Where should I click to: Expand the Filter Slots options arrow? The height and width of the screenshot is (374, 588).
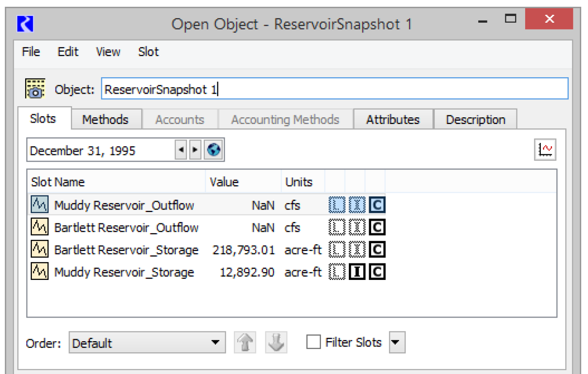coord(396,343)
